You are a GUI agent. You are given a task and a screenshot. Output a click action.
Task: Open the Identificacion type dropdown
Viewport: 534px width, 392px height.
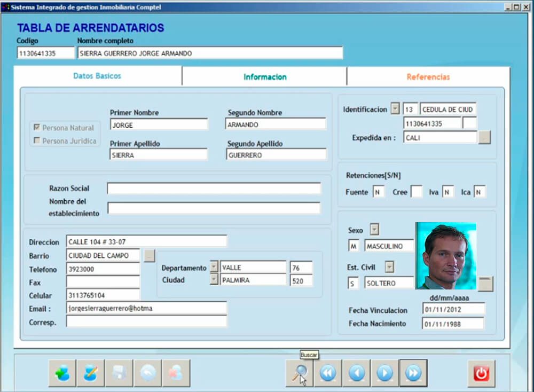[395, 109]
